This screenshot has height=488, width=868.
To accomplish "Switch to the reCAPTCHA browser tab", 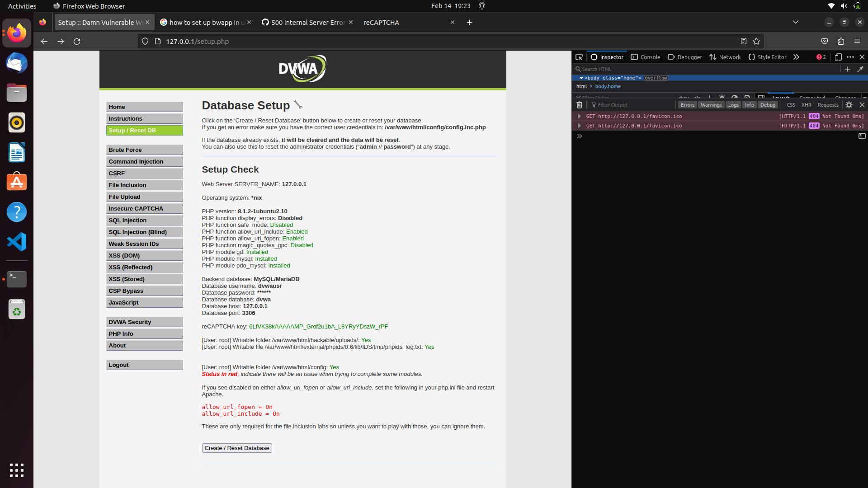I will [381, 22].
